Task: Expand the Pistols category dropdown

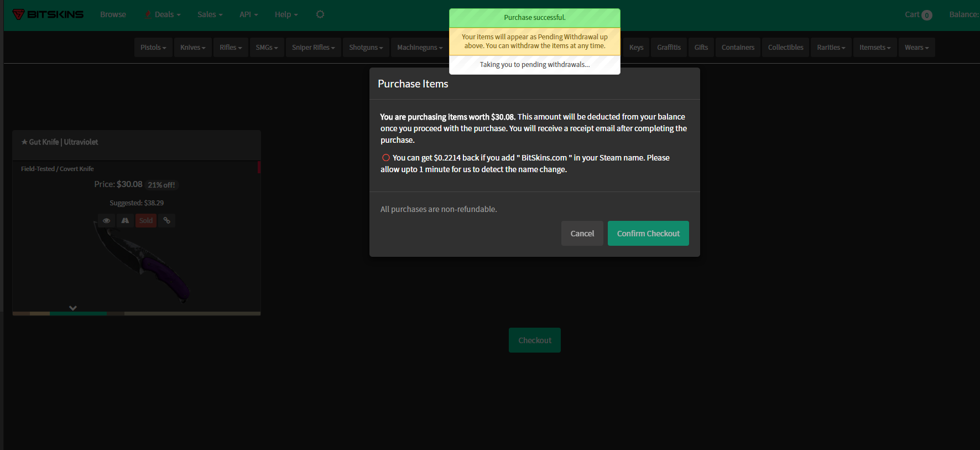Action: pyautogui.click(x=153, y=48)
